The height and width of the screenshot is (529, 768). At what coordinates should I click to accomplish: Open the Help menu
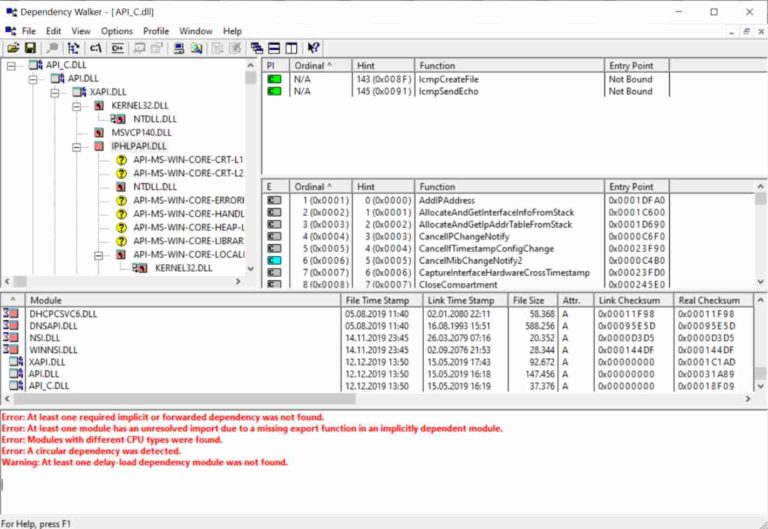(232, 31)
